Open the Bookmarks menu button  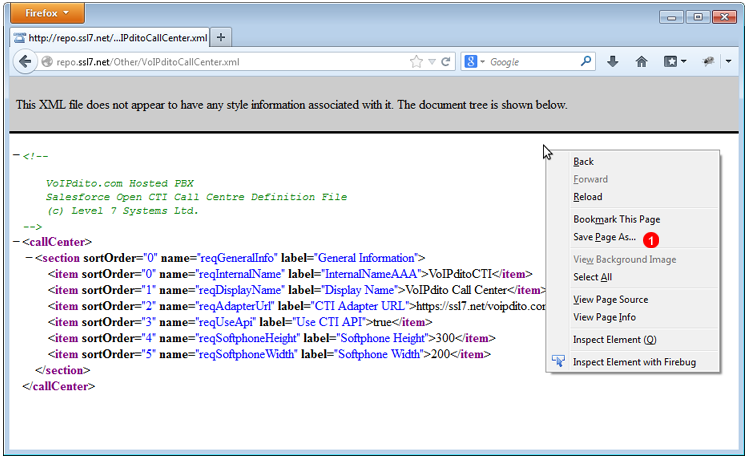coord(675,61)
